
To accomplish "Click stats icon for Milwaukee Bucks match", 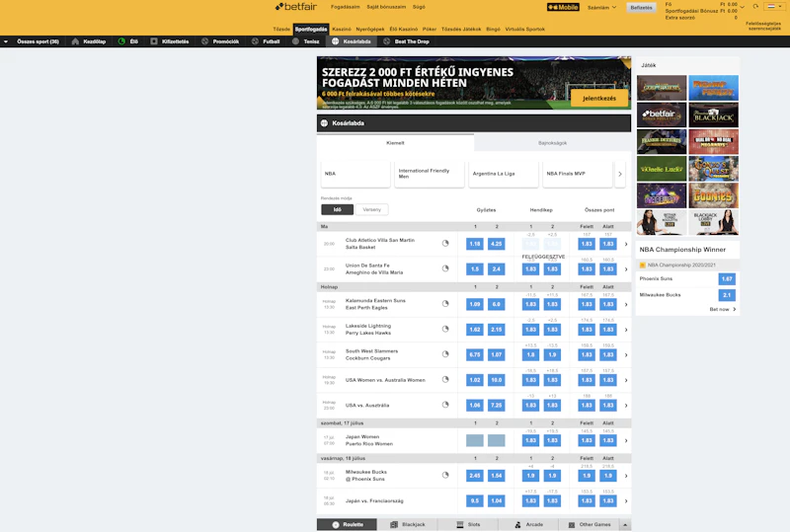I will tap(445, 475).
